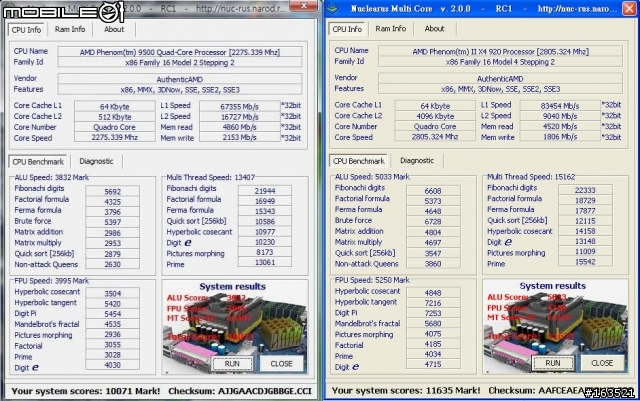The height and width of the screenshot is (401, 640).
Task: Click the Vendor AuthenticAMD field in left window
Action: [x=180, y=79]
